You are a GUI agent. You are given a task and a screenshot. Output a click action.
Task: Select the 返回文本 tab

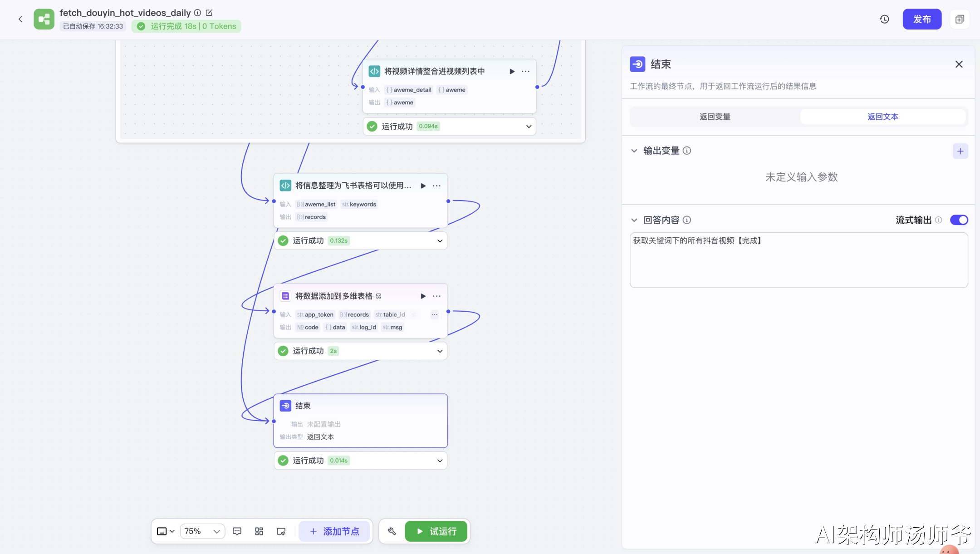click(x=882, y=117)
